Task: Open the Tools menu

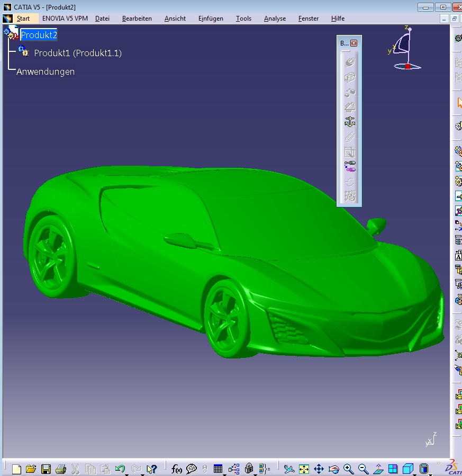Action: tap(243, 19)
